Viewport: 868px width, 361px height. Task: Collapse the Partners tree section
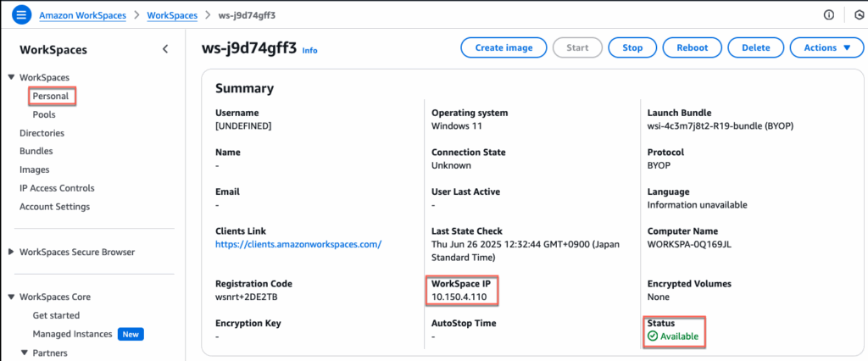click(25, 353)
